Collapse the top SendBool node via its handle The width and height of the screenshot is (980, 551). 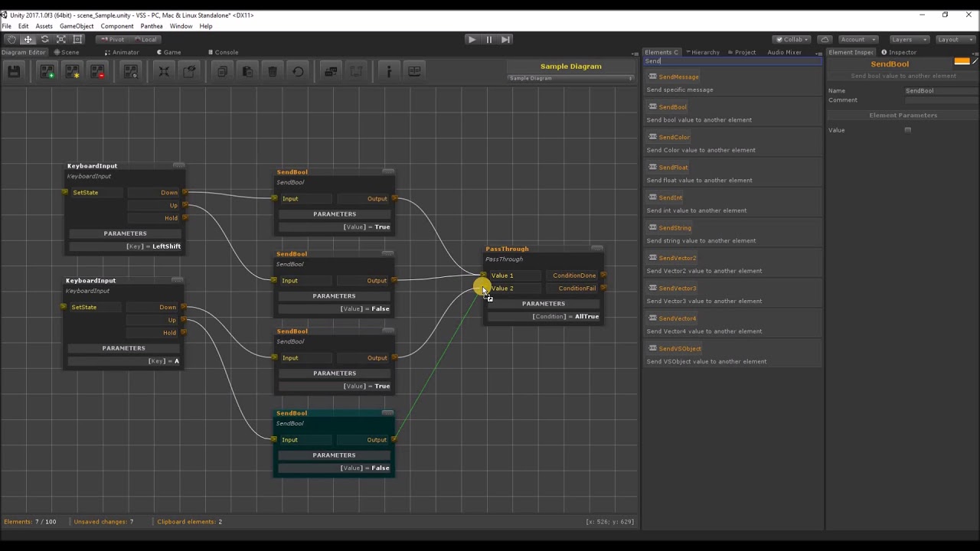point(388,171)
